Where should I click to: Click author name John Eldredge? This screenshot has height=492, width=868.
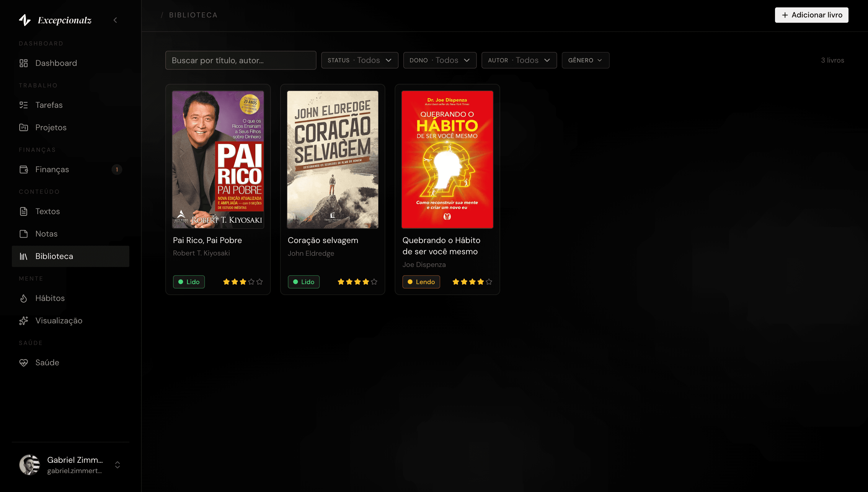click(311, 253)
